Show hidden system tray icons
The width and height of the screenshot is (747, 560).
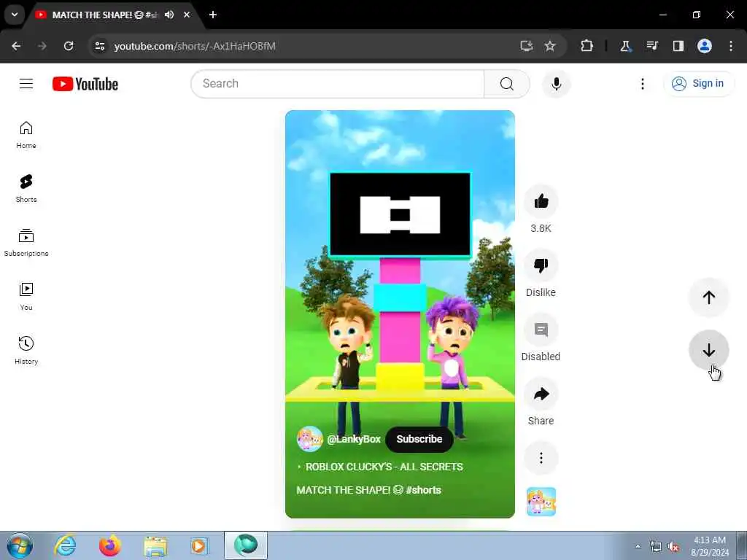click(x=638, y=546)
